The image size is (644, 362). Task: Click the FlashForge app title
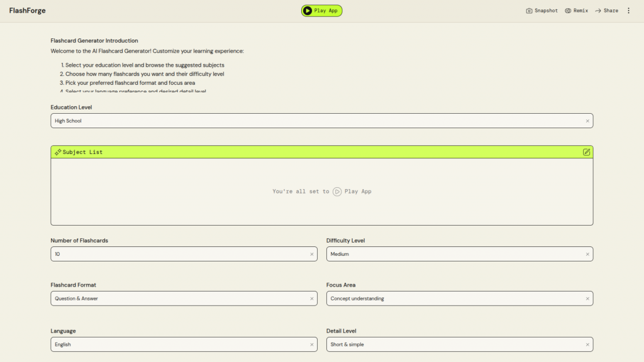(x=27, y=11)
